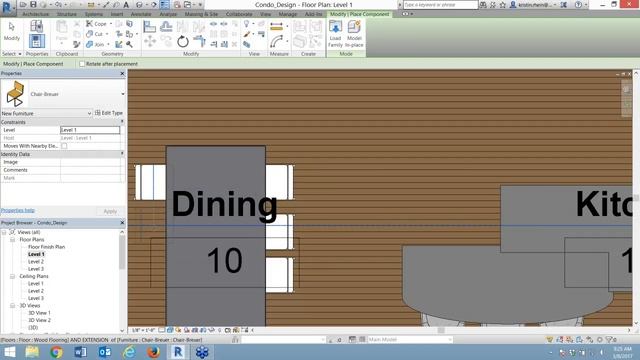The width and height of the screenshot is (640, 360).
Task: Collapse the Identity Data section
Action: click(x=122, y=154)
